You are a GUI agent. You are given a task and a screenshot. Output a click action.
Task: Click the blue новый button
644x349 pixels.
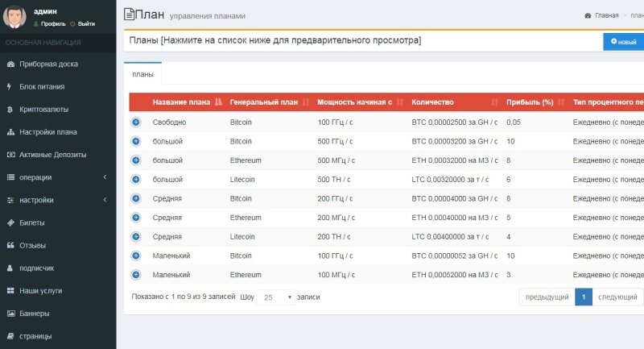[623, 41]
